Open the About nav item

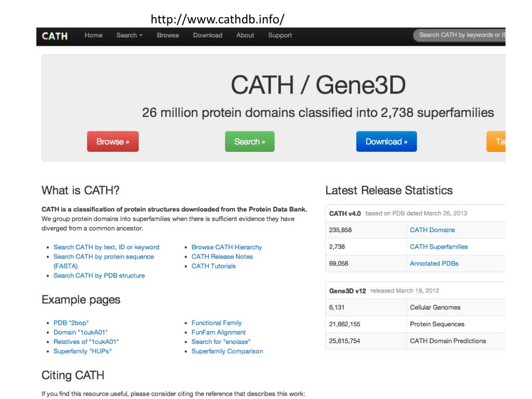coord(245,35)
